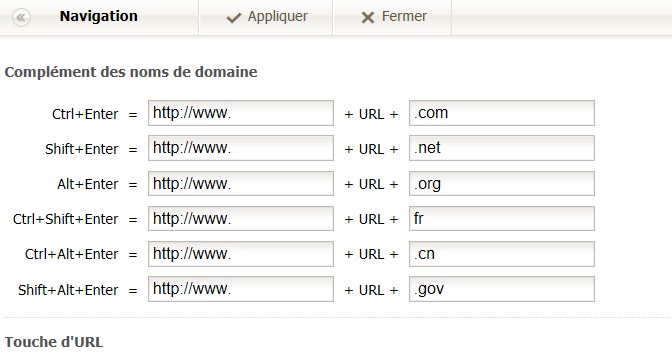Click the .org suffix field
Viewport: 672px width, 363px height.
tap(502, 183)
